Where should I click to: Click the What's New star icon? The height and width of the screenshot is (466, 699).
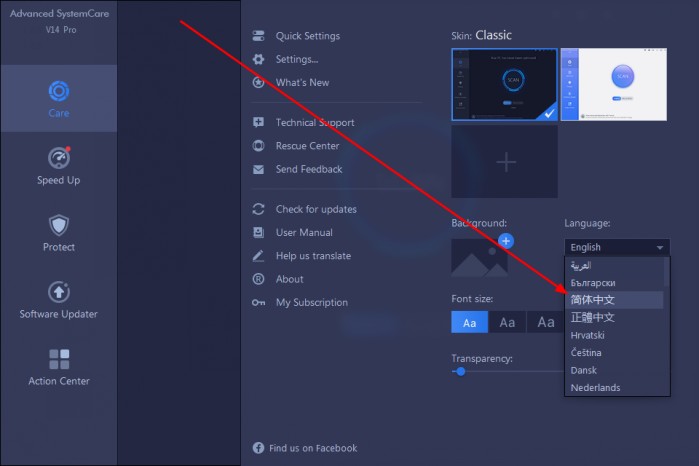click(259, 82)
